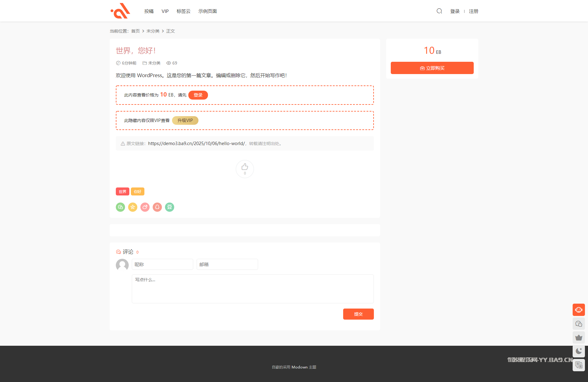This screenshot has height=382, width=588.
Task: Click the search magnifier icon in header
Action: pos(439,11)
